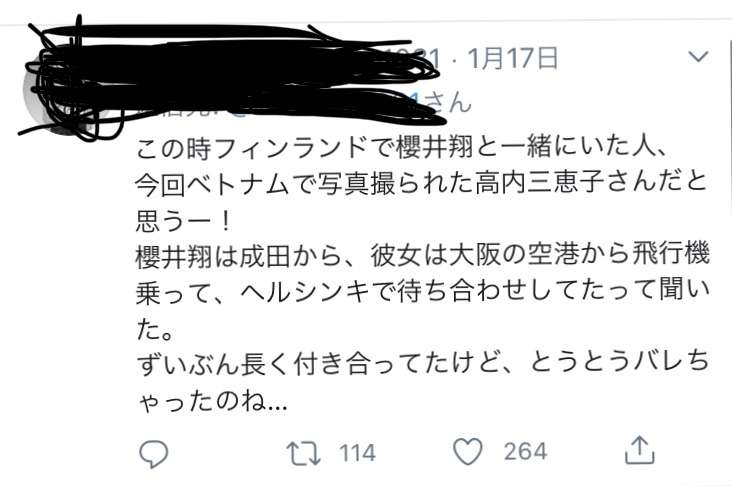Retweet using the arrows icon

point(303,453)
